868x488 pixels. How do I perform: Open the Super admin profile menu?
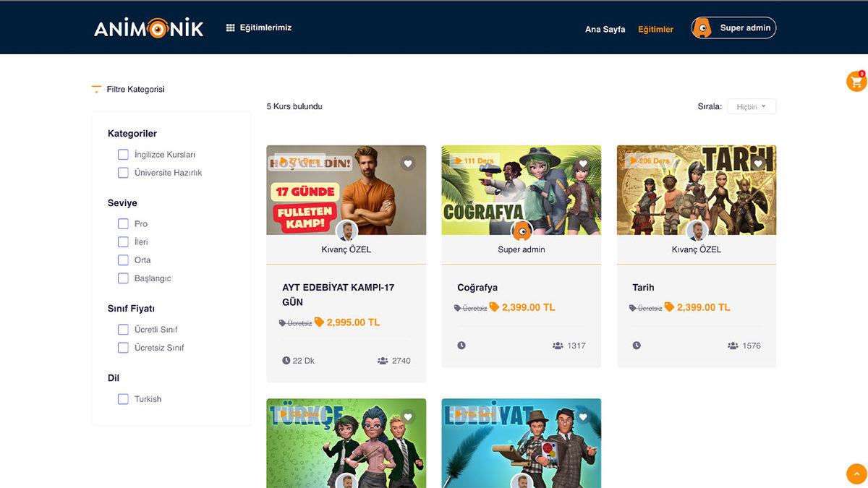click(x=733, y=28)
